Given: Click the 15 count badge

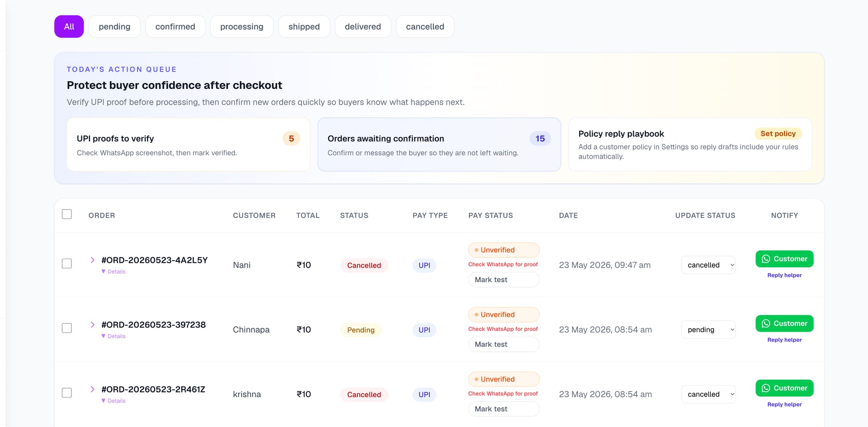Looking at the screenshot, I should [540, 138].
